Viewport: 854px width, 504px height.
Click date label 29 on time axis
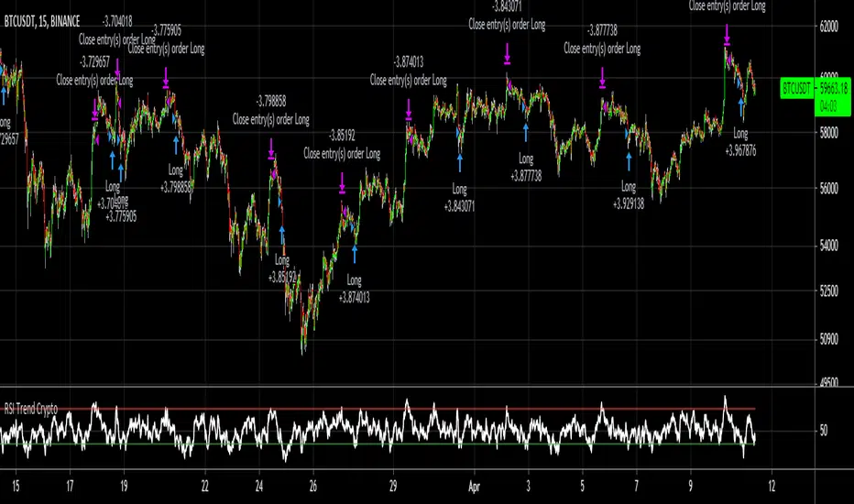(393, 486)
